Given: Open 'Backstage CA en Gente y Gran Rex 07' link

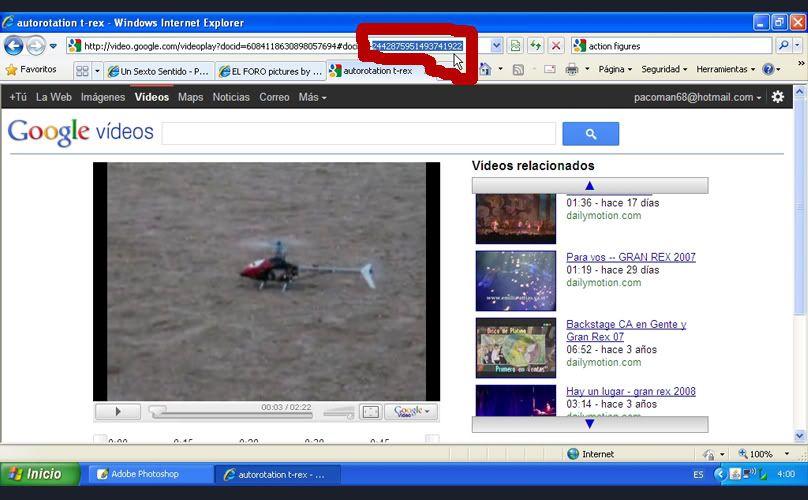Looking at the screenshot, I should (x=626, y=330).
